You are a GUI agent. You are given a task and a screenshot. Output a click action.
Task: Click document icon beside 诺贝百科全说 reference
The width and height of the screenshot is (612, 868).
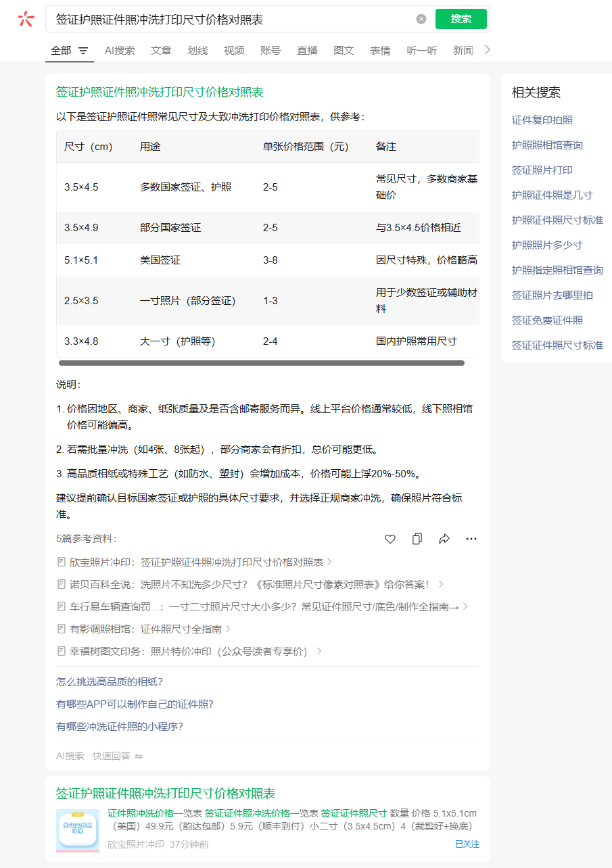point(62,584)
